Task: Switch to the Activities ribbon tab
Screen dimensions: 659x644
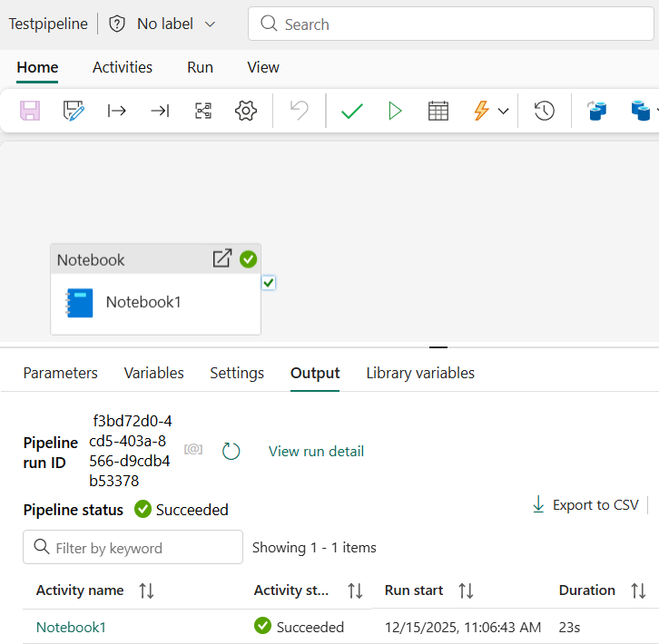Action: click(x=123, y=67)
